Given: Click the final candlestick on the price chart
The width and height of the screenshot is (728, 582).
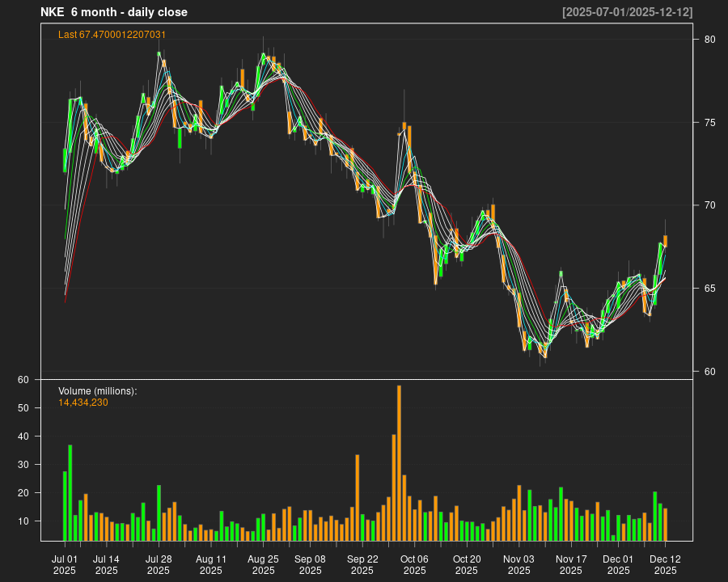Looking at the screenshot, I should click(665, 241).
